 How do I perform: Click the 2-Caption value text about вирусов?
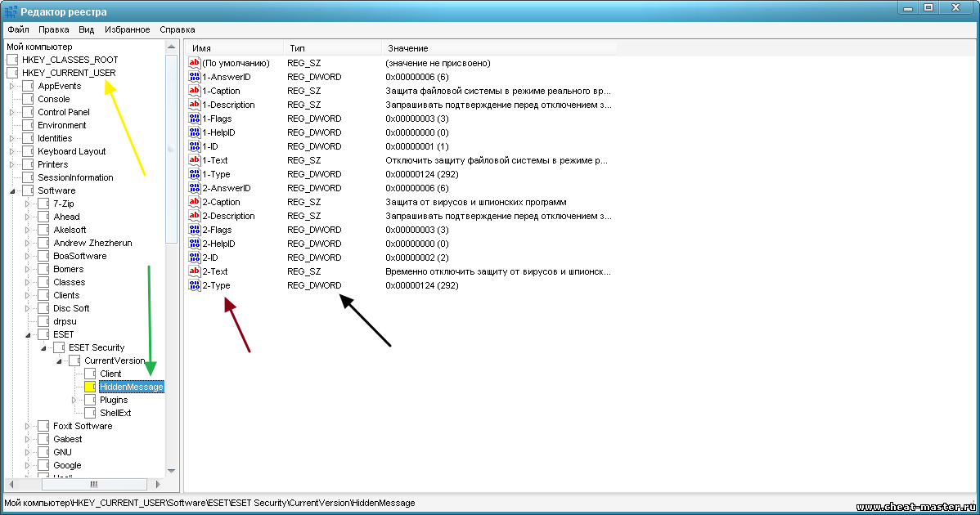475,202
